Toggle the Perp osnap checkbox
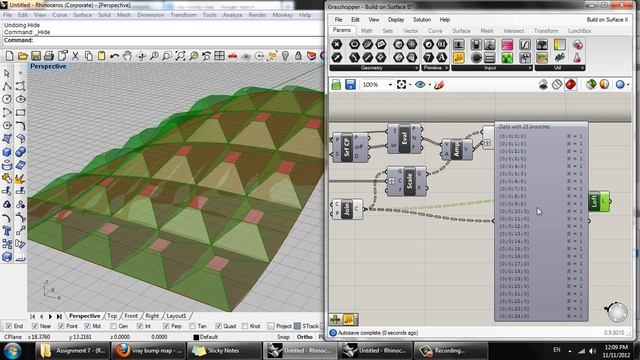 (x=166, y=326)
